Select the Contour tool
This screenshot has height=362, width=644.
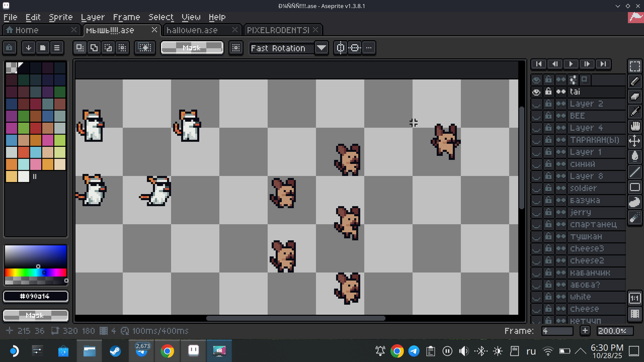pyautogui.click(x=634, y=202)
